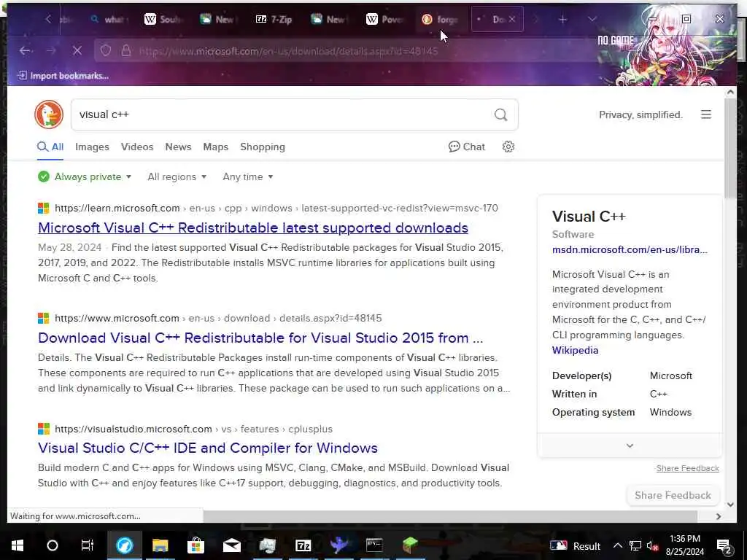Show hidden tray icons chevron
This screenshot has height=560, width=747.
pos(617,545)
